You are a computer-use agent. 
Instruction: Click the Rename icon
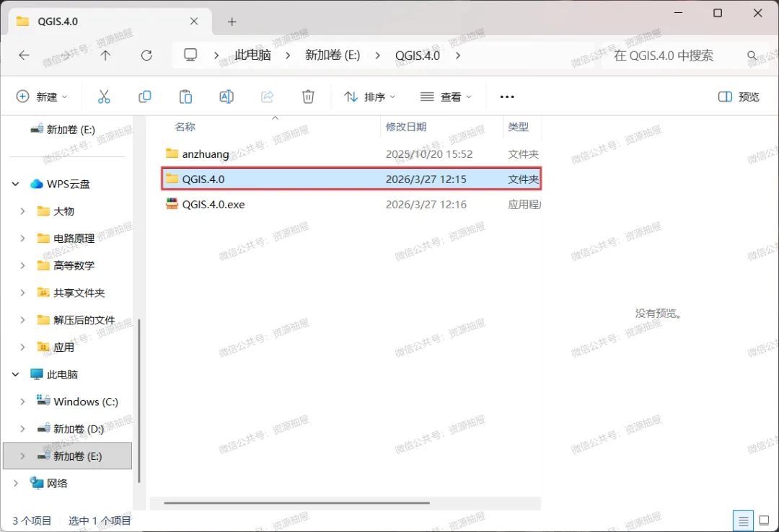226,97
